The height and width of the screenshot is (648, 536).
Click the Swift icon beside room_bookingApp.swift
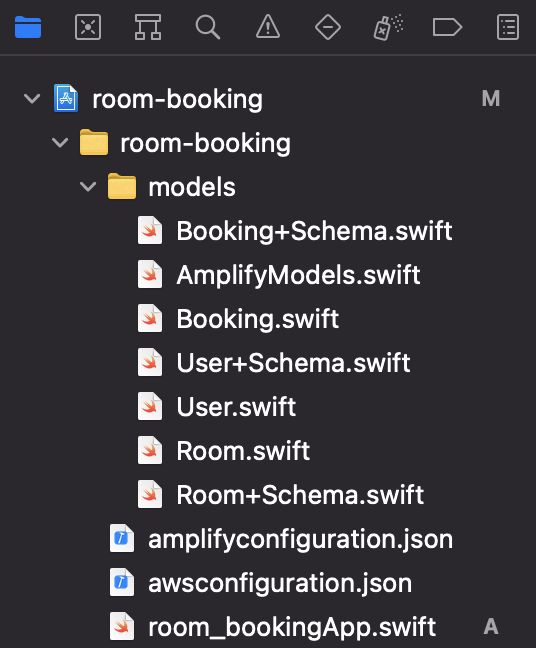pos(122,626)
